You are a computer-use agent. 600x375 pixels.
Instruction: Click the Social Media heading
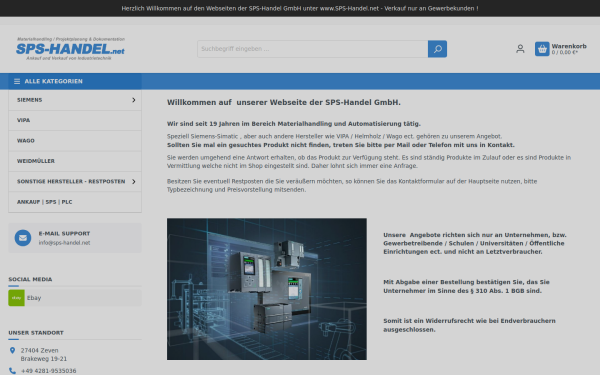(30, 279)
